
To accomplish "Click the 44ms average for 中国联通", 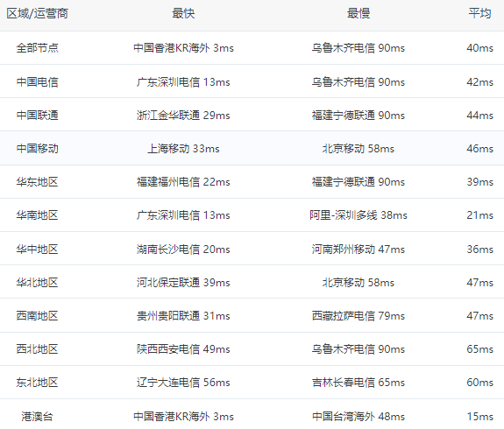I will pyautogui.click(x=479, y=116).
